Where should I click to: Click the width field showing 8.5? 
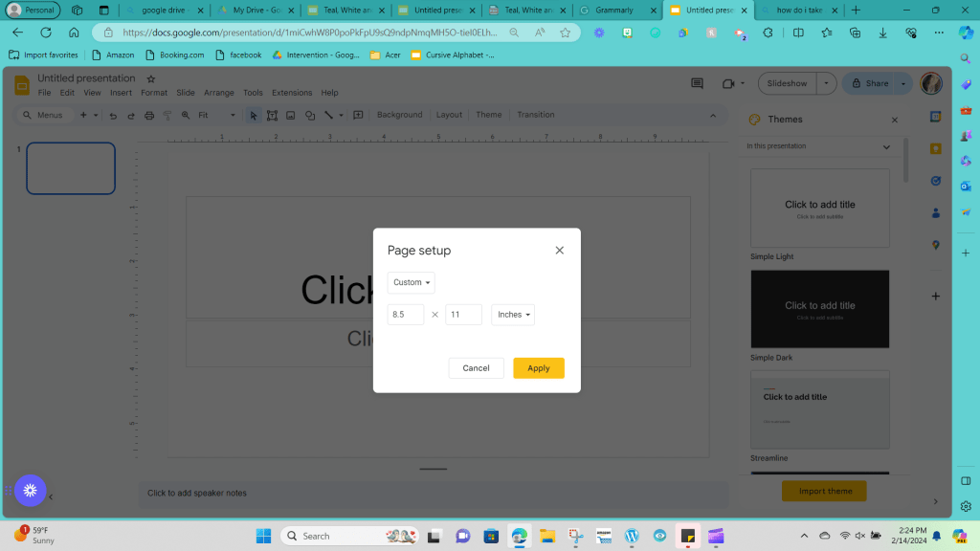pyautogui.click(x=405, y=315)
